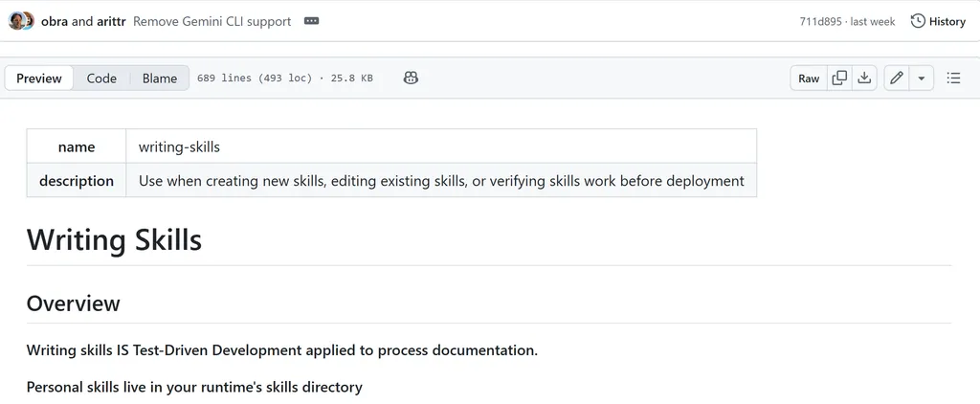Open the edit options dropdown arrow
This screenshot has height=404, width=980.
[922, 79]
